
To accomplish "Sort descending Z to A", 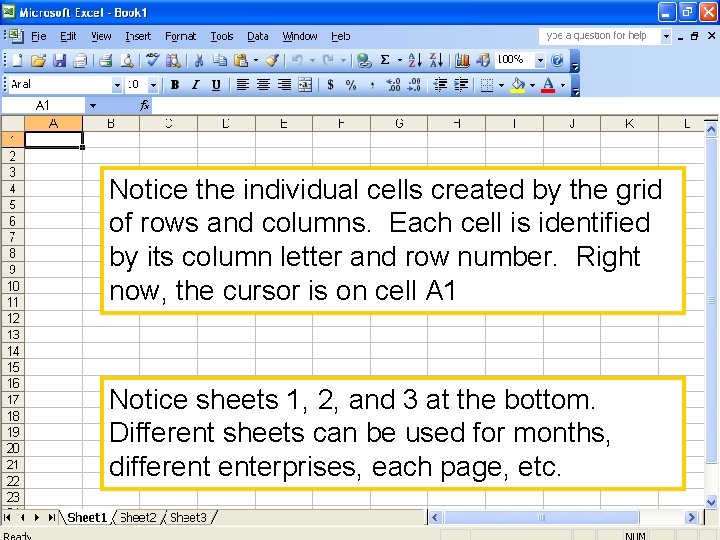I will pos(436,60).
